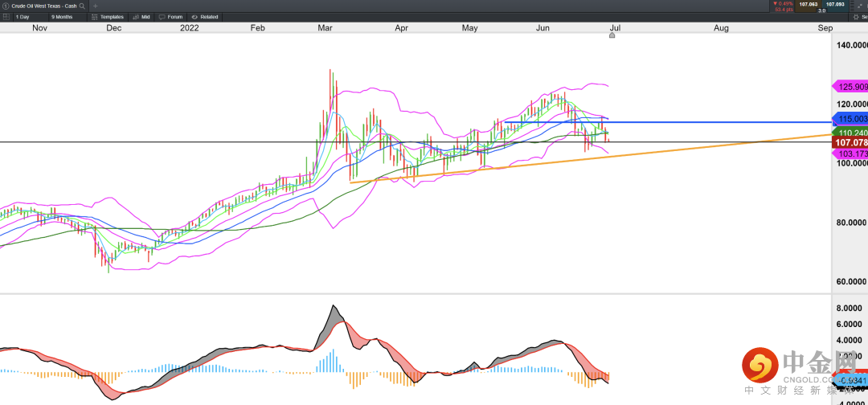Add a new chart tab with plus icon
Viewport: 868px width, 405px height.
coord(95,6)
